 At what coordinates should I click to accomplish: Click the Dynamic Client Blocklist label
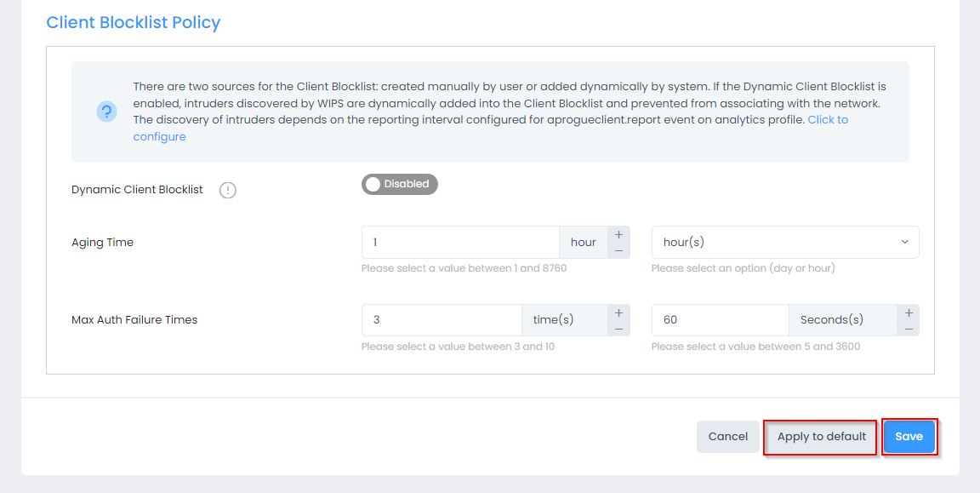137,190
